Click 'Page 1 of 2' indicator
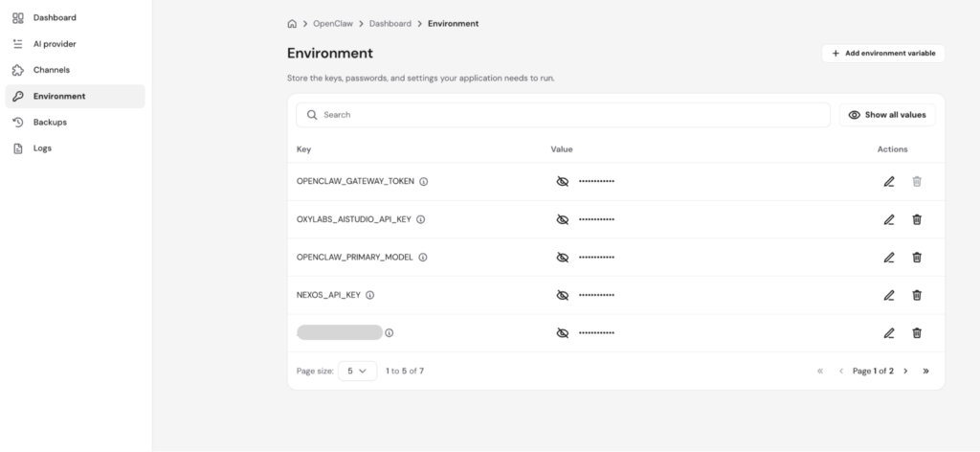The height and width of the screenshot is (452, 980). click(873, 372)
